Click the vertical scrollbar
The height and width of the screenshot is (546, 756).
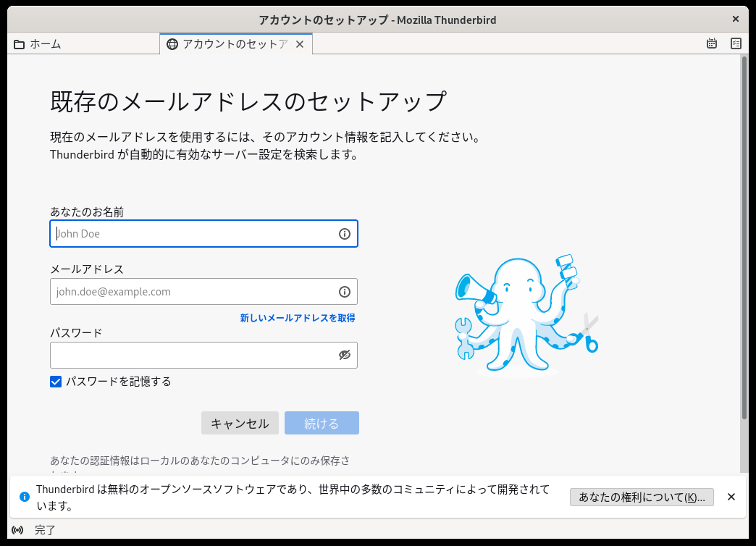point(744,238)
